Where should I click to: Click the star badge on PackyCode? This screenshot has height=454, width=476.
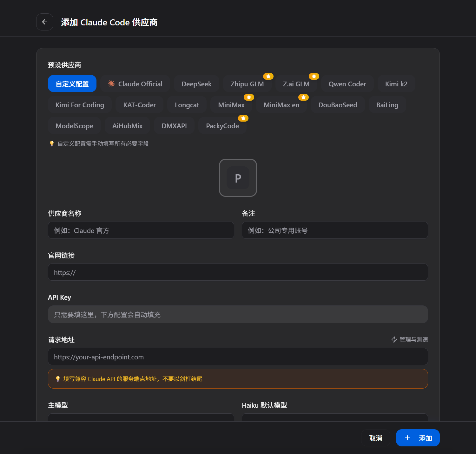243,118
